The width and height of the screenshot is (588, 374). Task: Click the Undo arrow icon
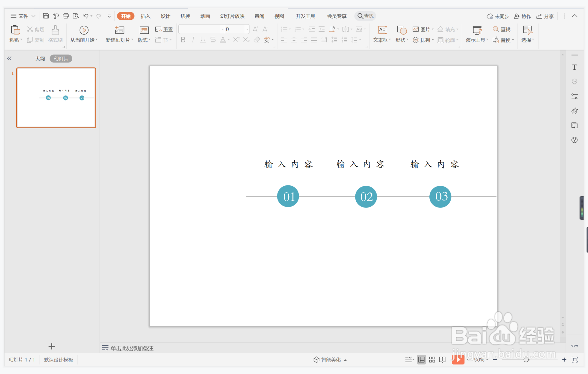click(86, 16)
